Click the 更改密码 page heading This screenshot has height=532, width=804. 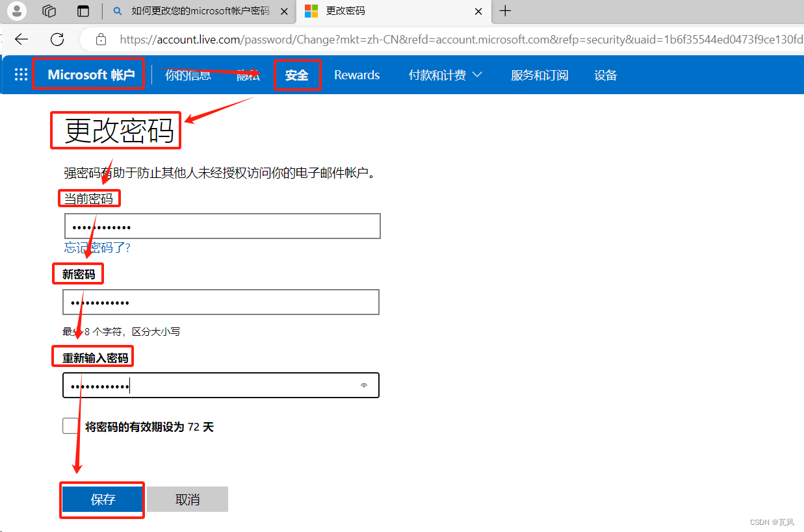pyautogui.click(x=120, y=131)
